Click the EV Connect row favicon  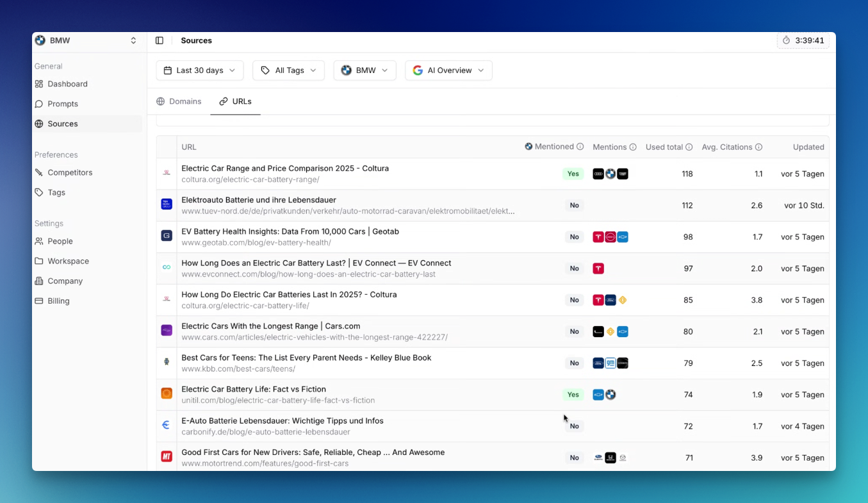click(x=167, y=267)
